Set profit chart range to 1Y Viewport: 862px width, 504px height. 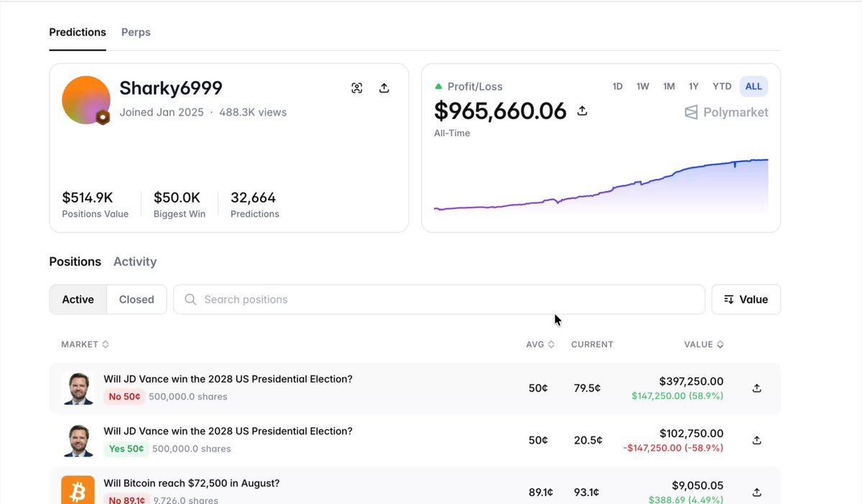[x=694, y=86]
